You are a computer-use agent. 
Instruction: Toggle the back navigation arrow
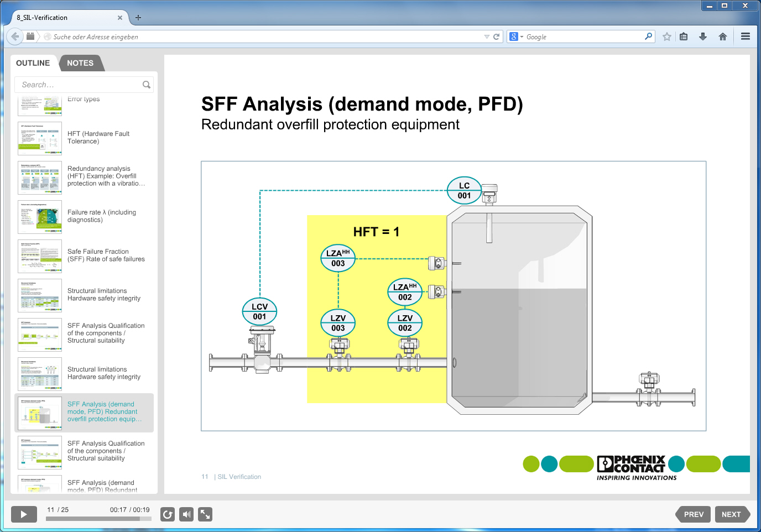click(x=14, y=36)
